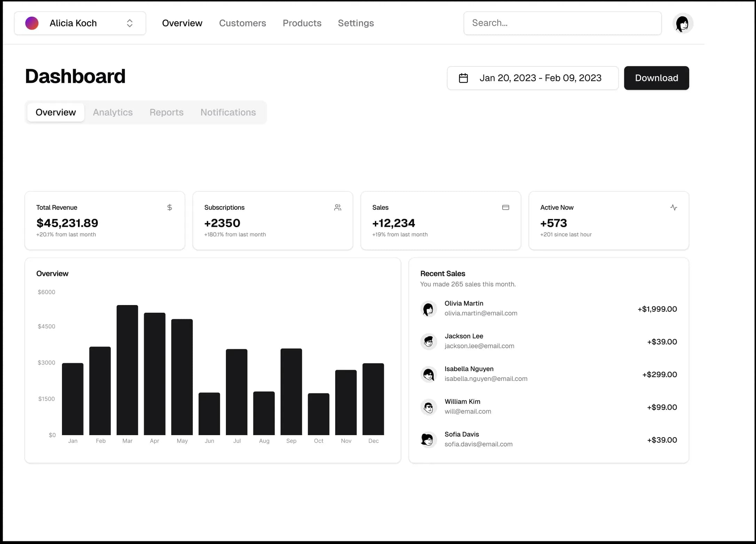Viewport: 756px width, 544px height.
Task: Click sofia.davis@email.com address
Action: coord(479,444)
